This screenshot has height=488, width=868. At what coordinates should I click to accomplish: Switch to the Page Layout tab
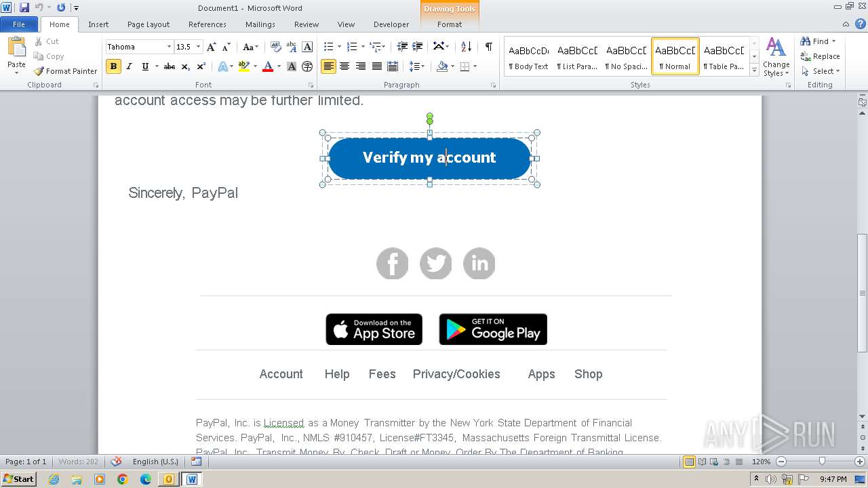(x=149, y=24)
